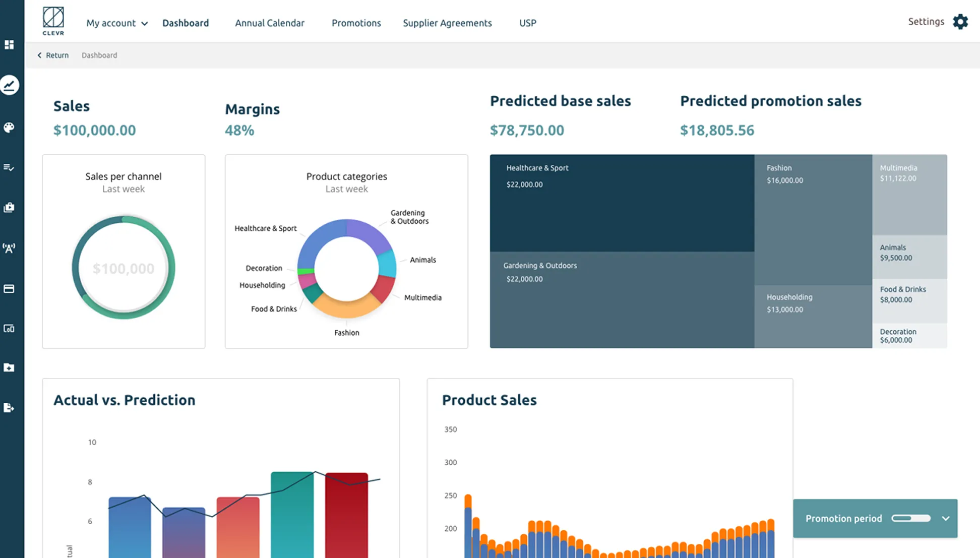The image size is (980, 558).
Task: Click the teal green bar in Actual vs. Prediction
Action: (292, 515)
